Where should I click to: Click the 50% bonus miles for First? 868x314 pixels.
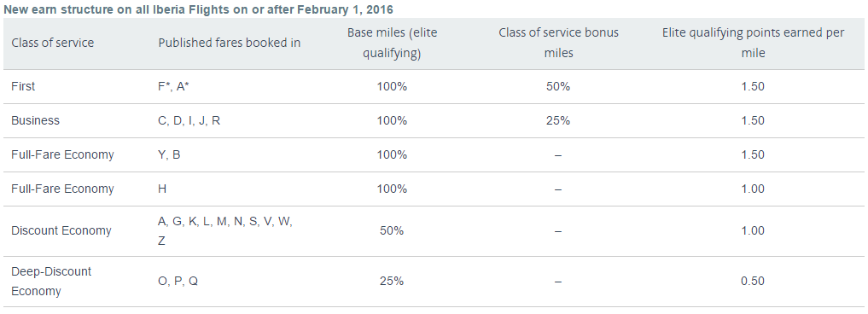557,86
